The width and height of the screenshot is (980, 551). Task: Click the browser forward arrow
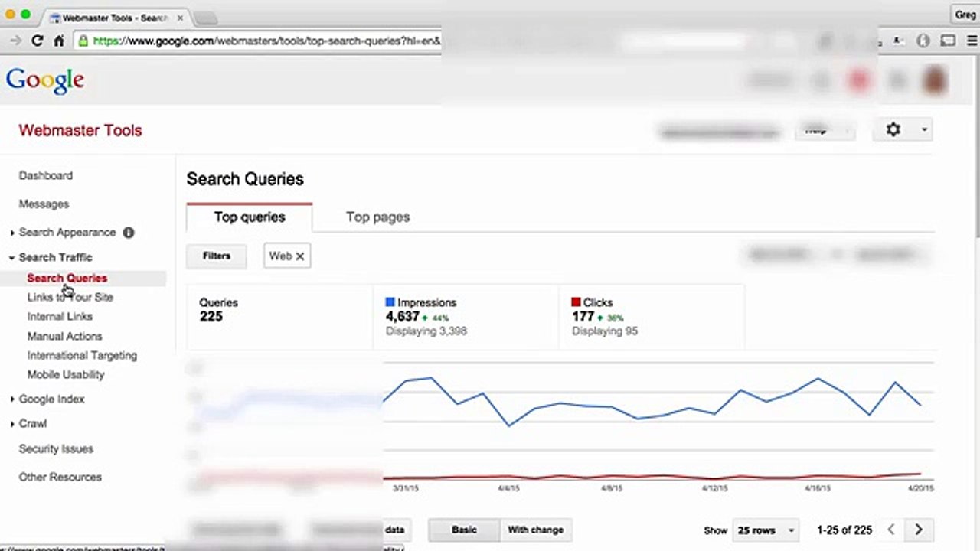pos(16,41)
